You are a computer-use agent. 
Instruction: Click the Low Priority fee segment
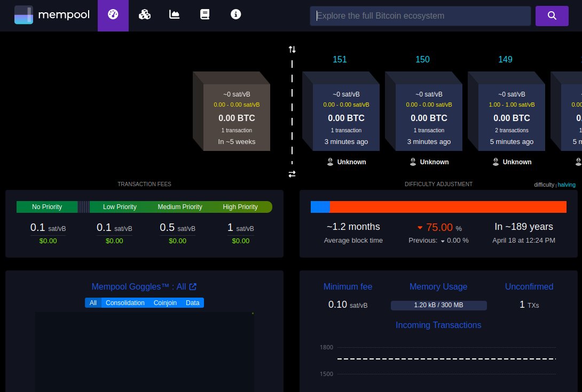click(x=120, y=207)
